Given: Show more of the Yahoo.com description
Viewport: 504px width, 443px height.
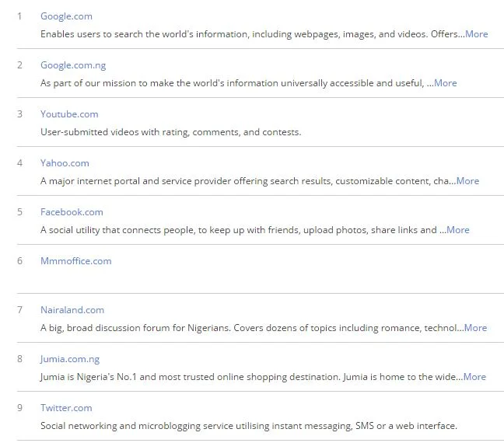Looking at the screenshot, I should point(467,181).
